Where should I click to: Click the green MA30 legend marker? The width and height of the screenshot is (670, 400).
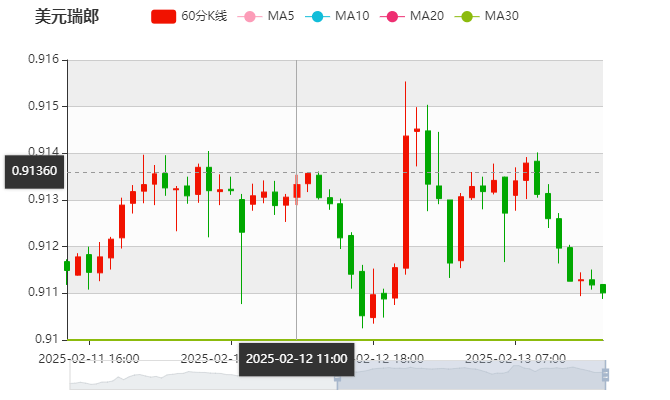(468, 17)
